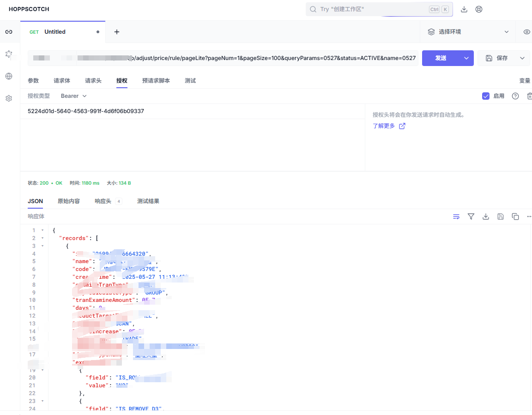Click the search magnifier icon
Image resolution: width=532 pixels, height=415 pixels.
click(313, 10)
